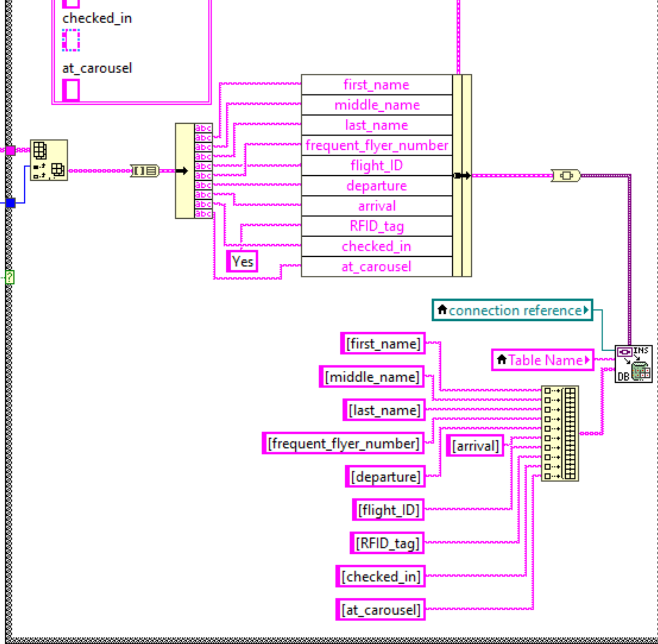The width and height of the screenshot is (658, 644).
Task: Click the Build Array node
Action: click(560, 433)
